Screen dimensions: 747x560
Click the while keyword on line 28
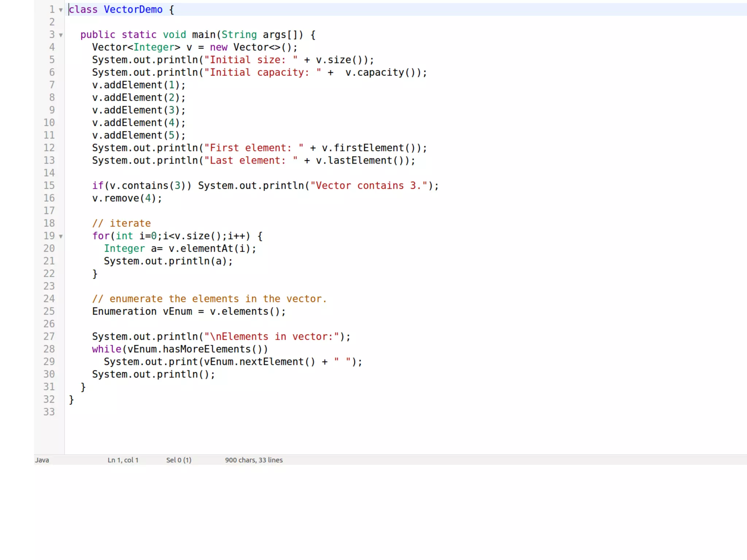tap(107, 349)
